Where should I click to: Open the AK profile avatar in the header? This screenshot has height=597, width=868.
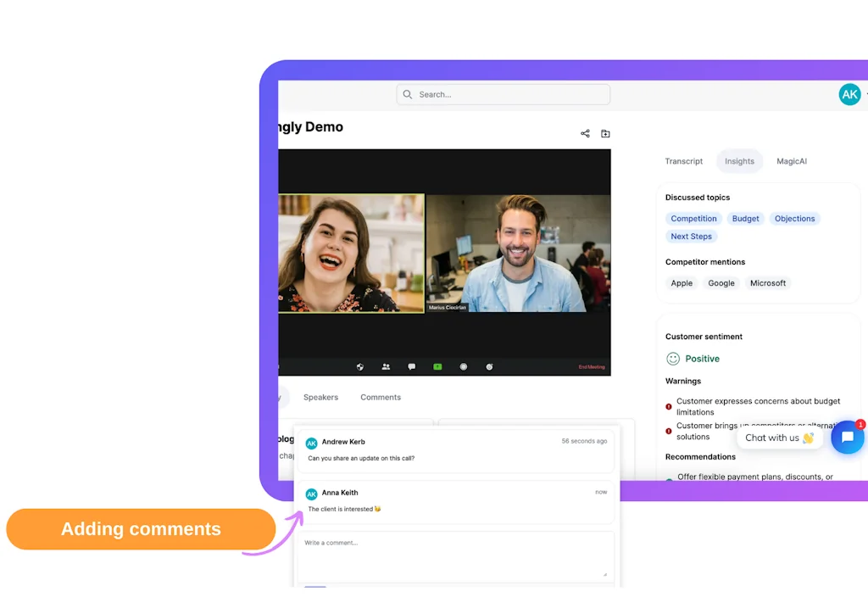pyautogui.click(x=849, y=95)
